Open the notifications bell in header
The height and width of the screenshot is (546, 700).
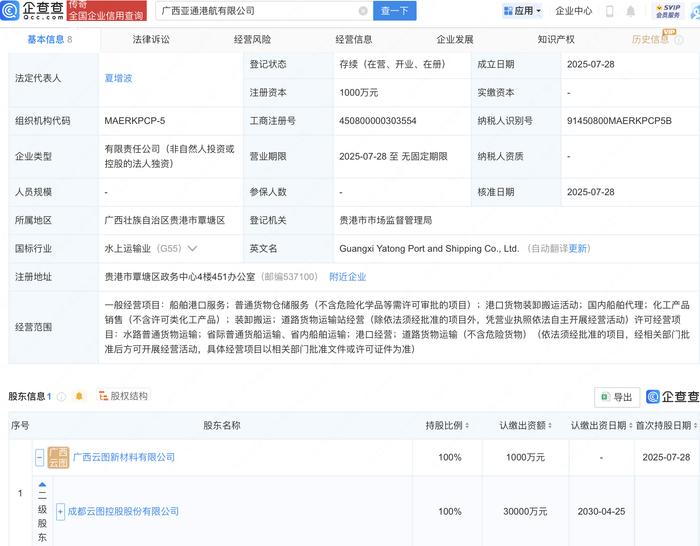pos(630,11)
